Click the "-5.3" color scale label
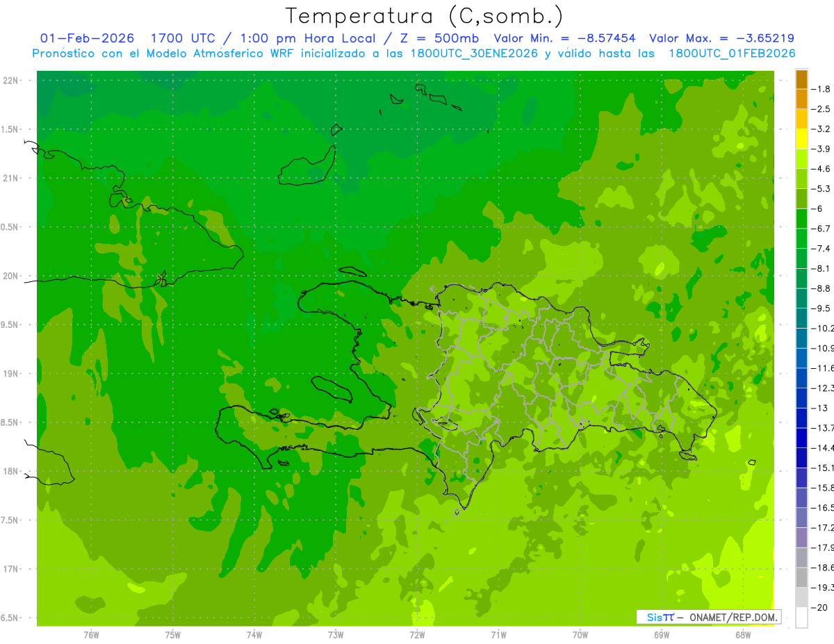834x644 pixels. tap(821, 188)
